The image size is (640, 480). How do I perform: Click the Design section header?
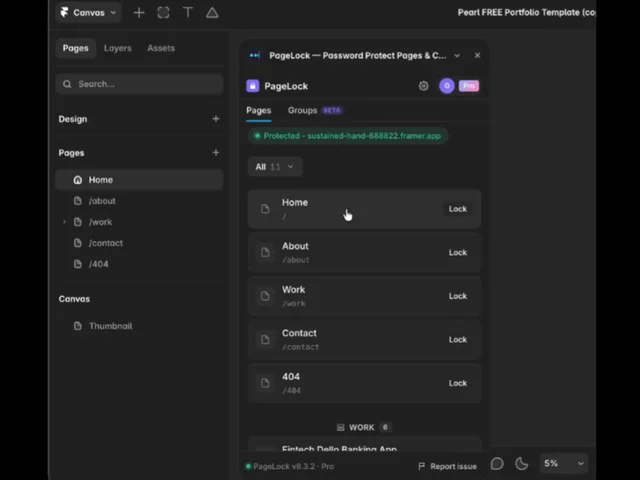(73, 119)
